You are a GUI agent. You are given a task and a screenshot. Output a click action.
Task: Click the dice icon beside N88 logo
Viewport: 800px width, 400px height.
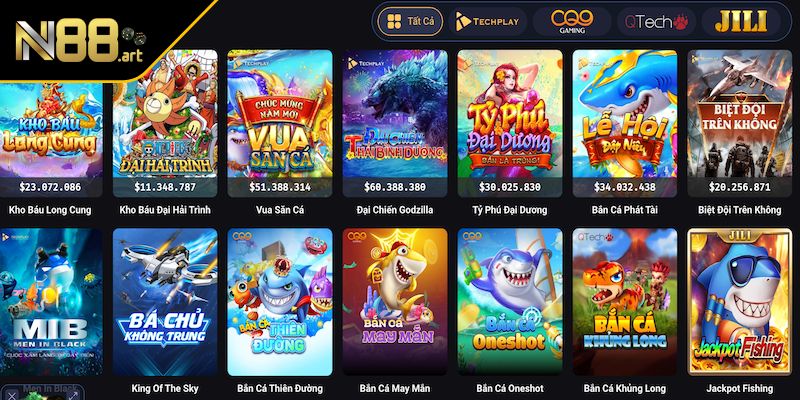coord(134,36)
